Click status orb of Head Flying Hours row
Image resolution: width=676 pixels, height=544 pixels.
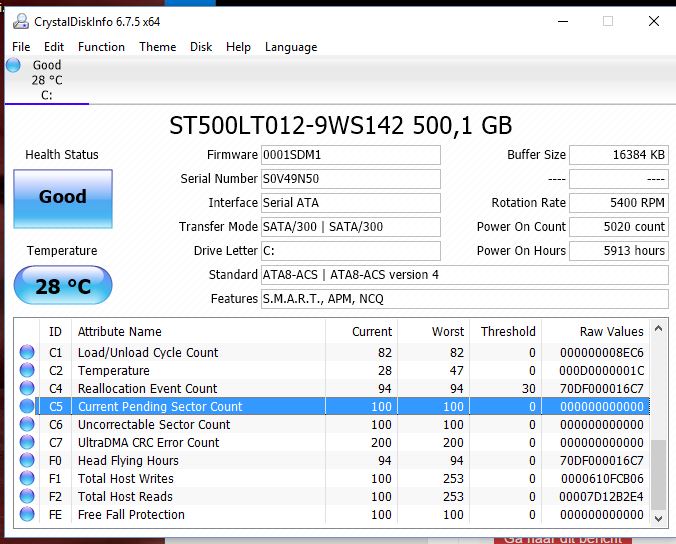pos(27,460)
